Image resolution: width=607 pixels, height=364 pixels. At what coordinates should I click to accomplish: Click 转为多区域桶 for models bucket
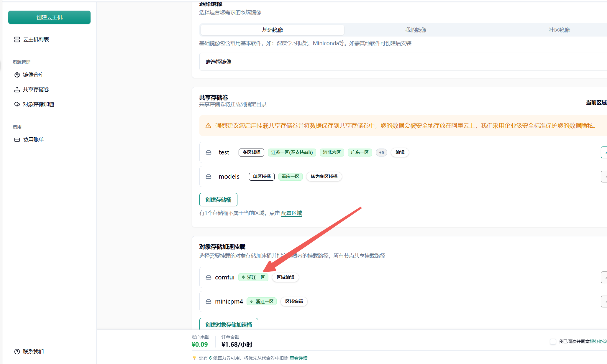tap(324, 177)
